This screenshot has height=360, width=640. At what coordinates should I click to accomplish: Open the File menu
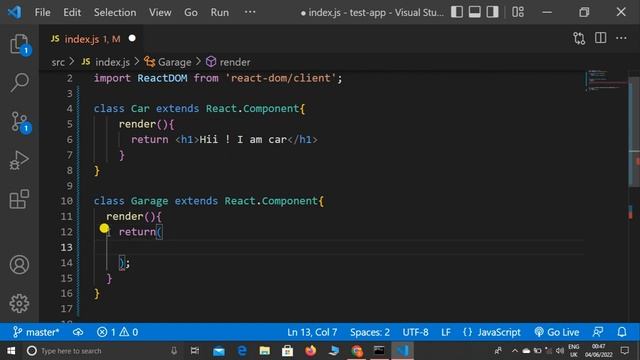(42, 12)
